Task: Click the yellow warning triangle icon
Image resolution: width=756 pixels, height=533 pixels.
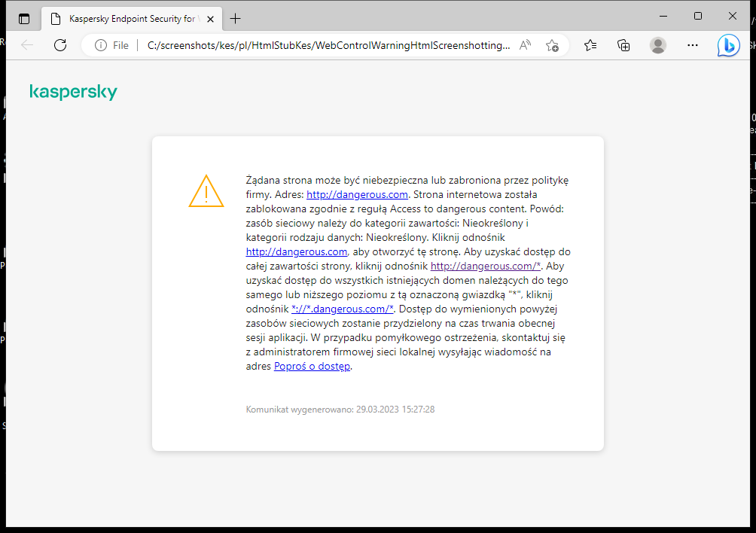Action: [206, 193]
